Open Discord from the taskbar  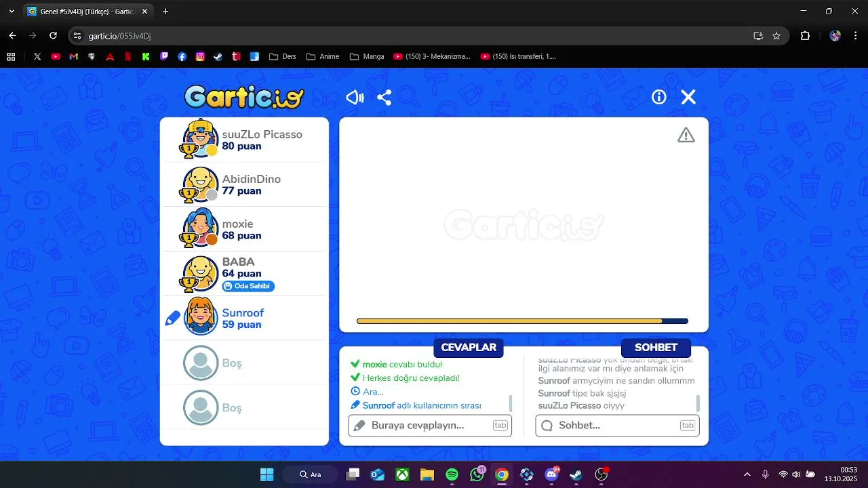552,474
